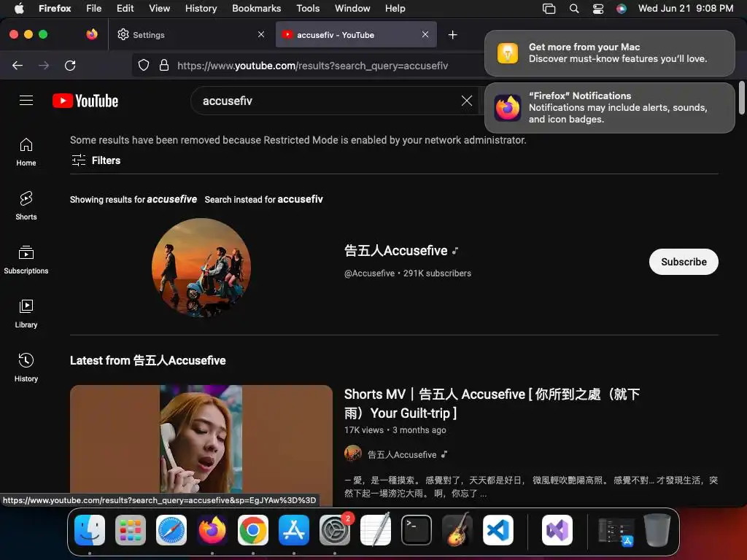Open the Bookmarks menu
This screenshot has height=560, width=747.
256,9
